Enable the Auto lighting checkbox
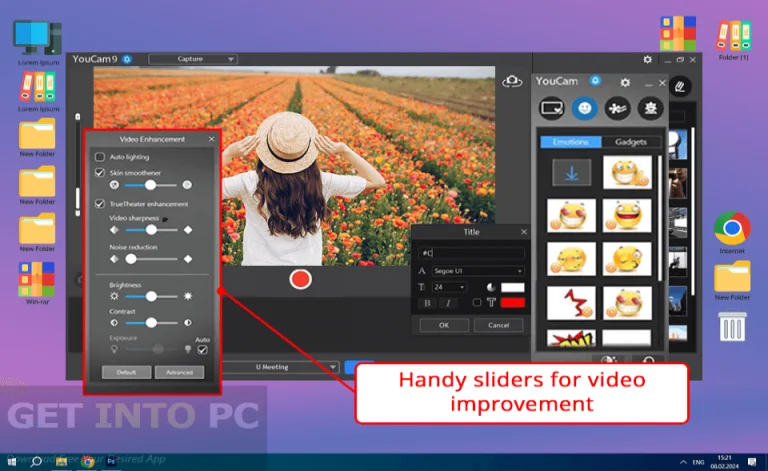This screenshot has width=768, height=471. pos(99,157)
